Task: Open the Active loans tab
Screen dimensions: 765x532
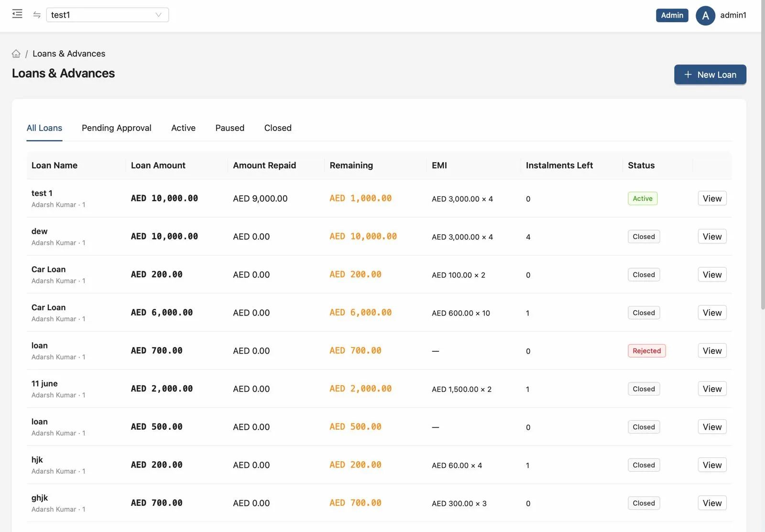Action: click(184, 128)
